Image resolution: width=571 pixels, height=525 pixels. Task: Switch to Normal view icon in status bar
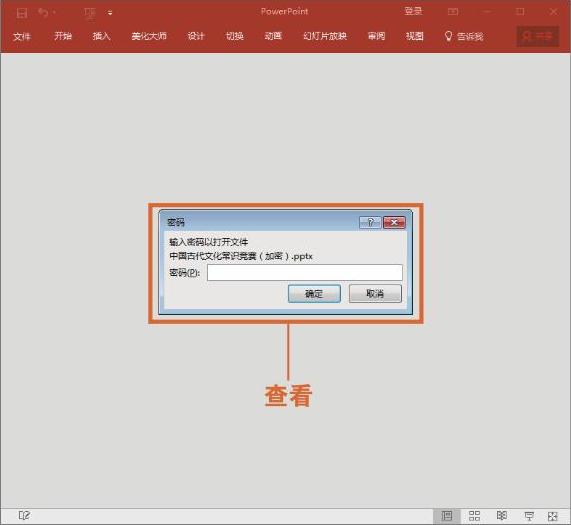pos(447,516)
